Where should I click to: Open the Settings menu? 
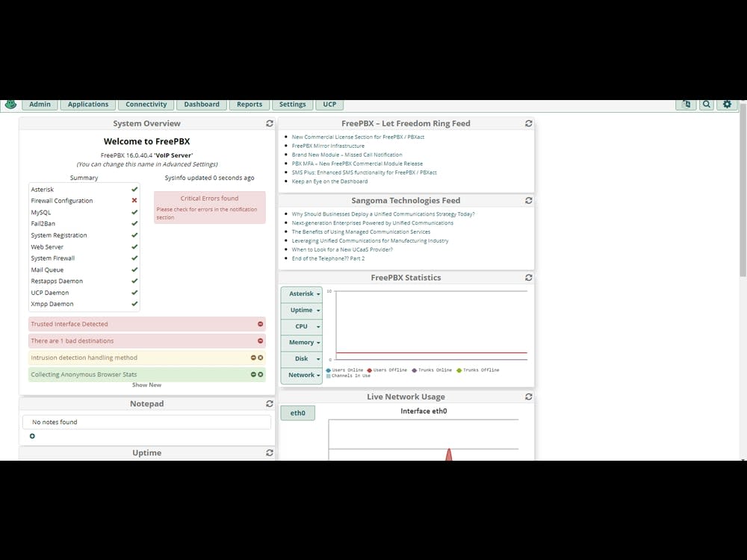[x=293, y=105]
